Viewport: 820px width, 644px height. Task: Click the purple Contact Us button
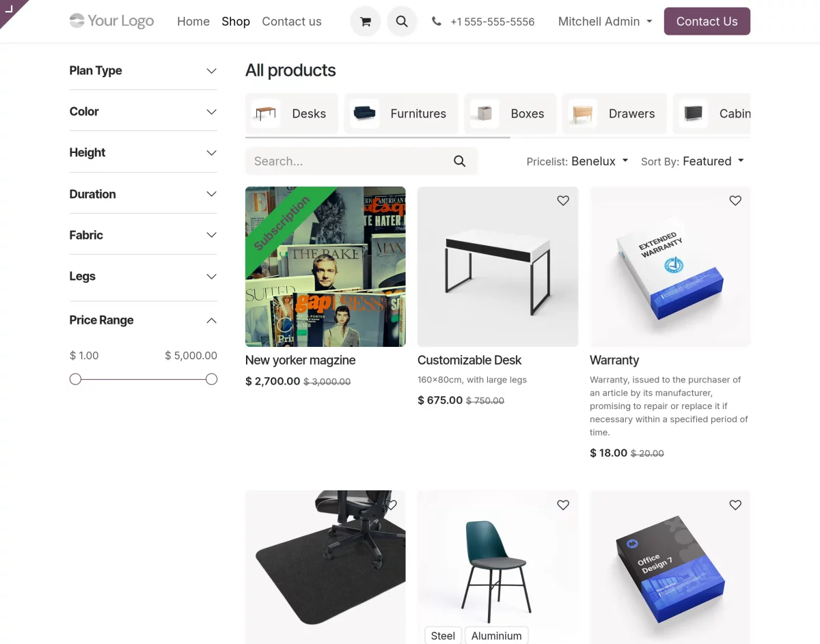(707, 21)
